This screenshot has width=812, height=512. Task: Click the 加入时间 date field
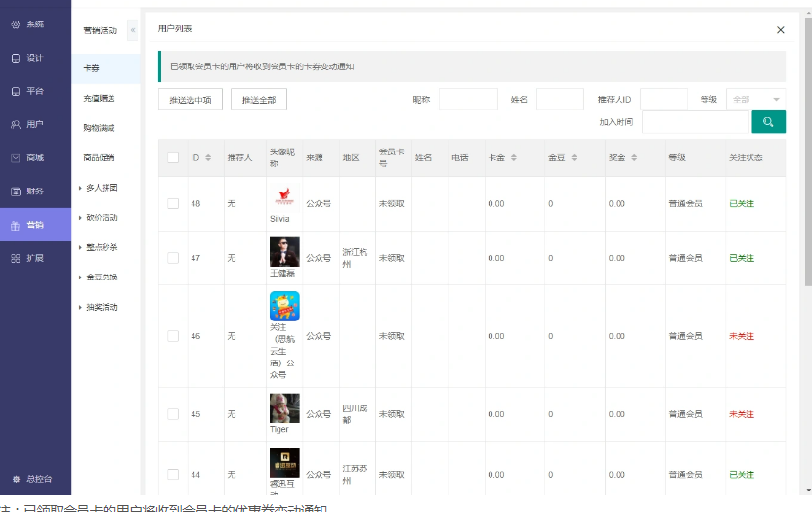[x=697, y=122]
